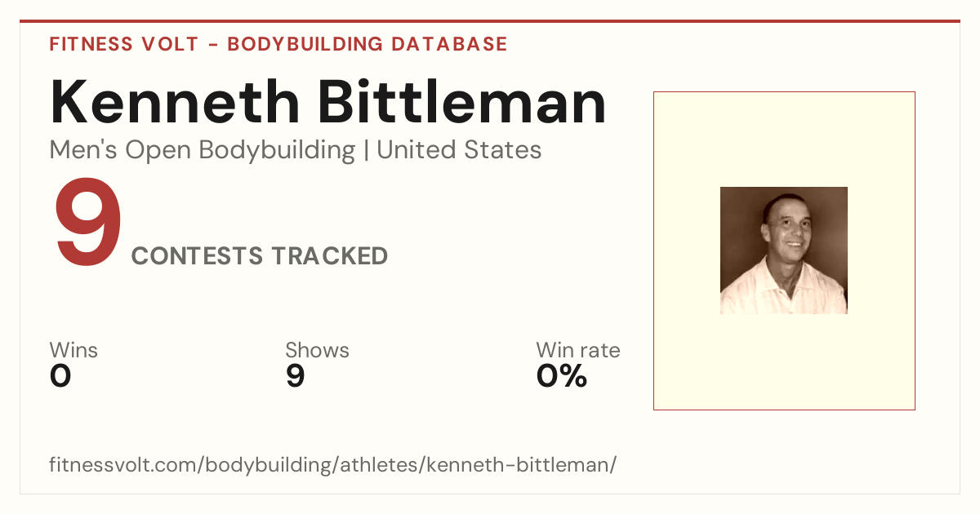Click the large red number 9
This screenshot has height=514, width=980.
coord(87,224)
